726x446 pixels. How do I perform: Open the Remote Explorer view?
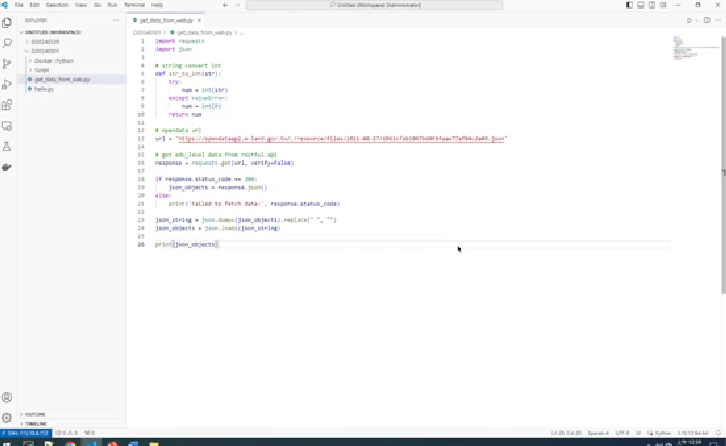click(7, 126)
